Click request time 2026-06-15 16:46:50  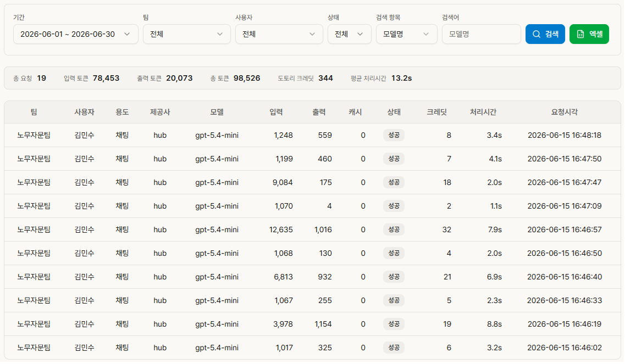(x=565, y=253)
